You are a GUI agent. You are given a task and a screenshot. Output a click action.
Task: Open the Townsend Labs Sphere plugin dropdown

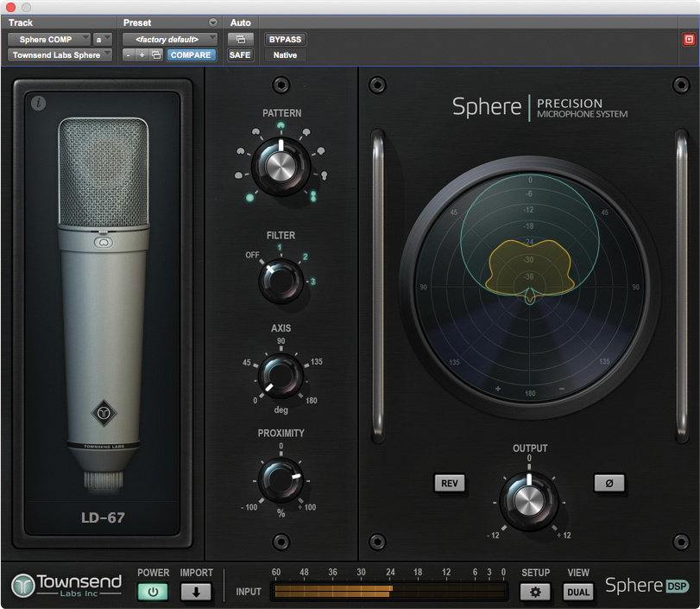[60, 55]
